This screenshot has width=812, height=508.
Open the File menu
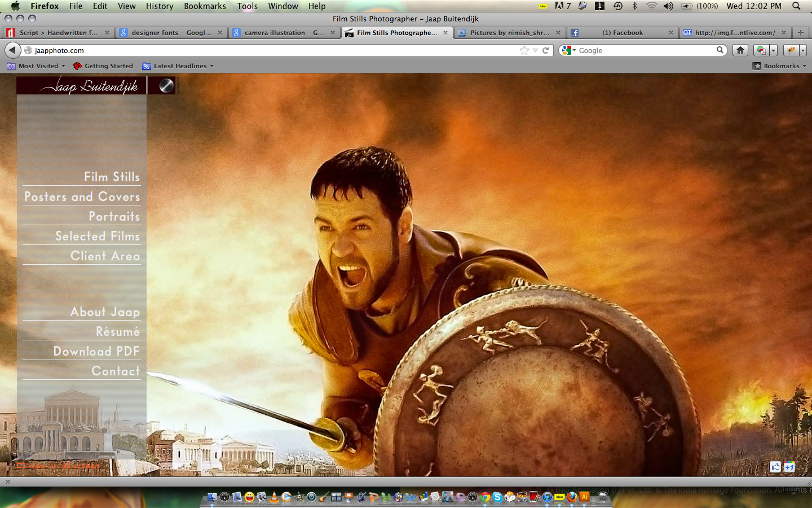point(76,6)
